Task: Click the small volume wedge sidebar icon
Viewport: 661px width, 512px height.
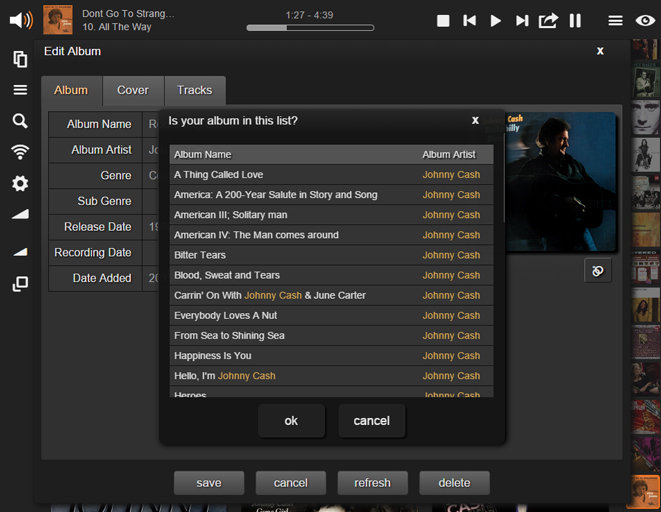Action: (20, 252)
